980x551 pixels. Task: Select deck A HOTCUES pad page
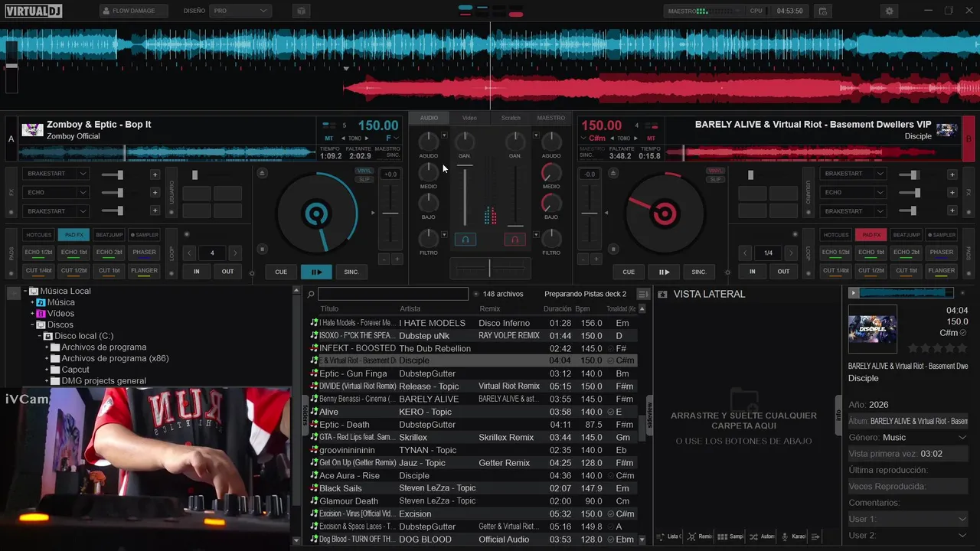(38, 235)
